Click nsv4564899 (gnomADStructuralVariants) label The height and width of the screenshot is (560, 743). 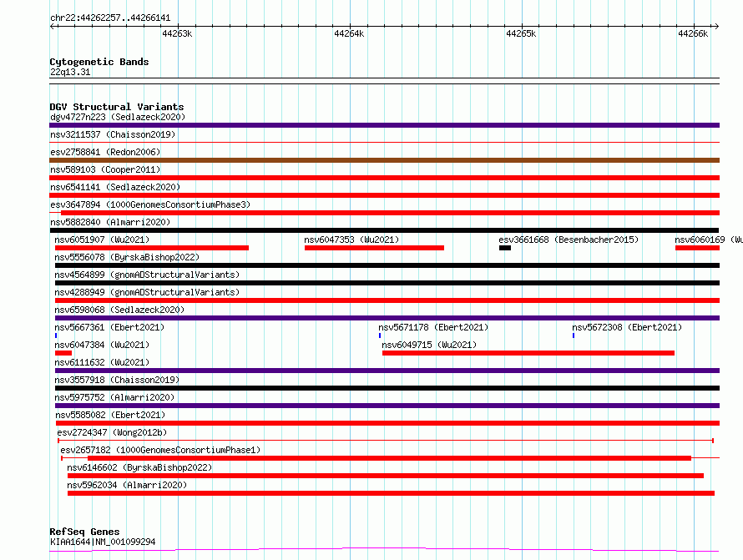point(147,275)
